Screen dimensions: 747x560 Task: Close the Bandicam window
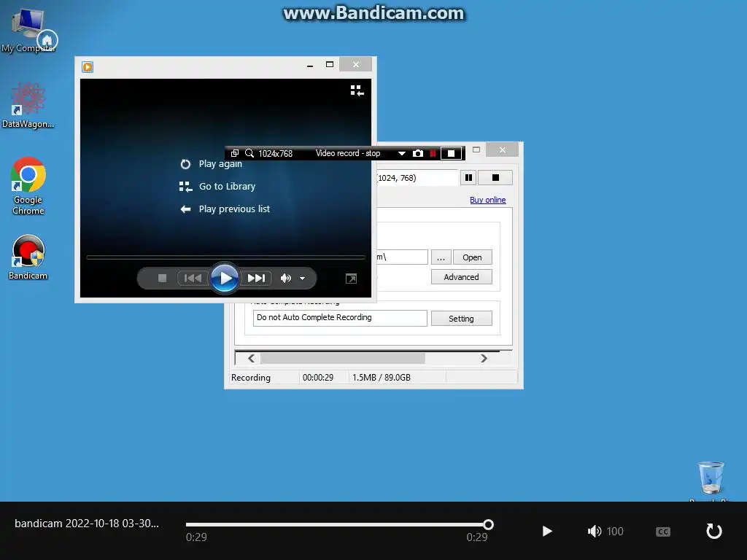[x=502, y=149]
